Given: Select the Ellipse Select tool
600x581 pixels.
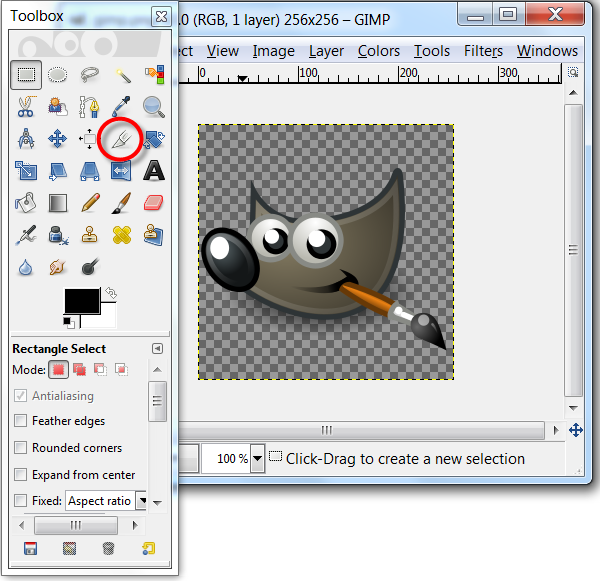Looking at the screenshot, I should pos(57,75).
